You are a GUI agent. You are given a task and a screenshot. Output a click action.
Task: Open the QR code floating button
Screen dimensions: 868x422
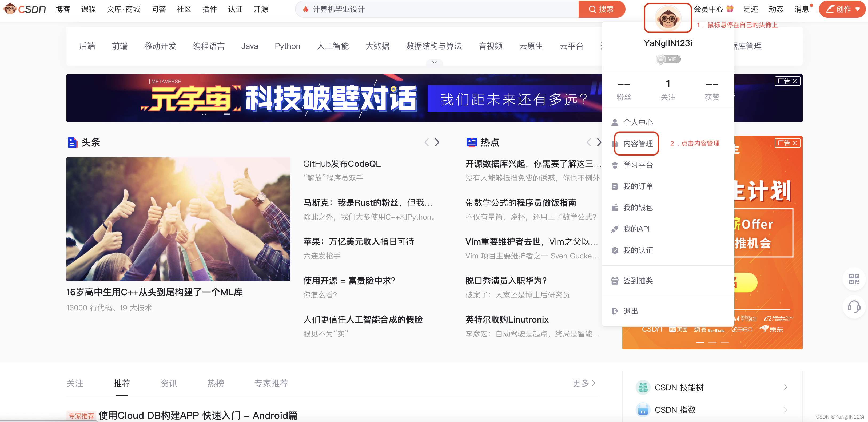click(854, 279)
